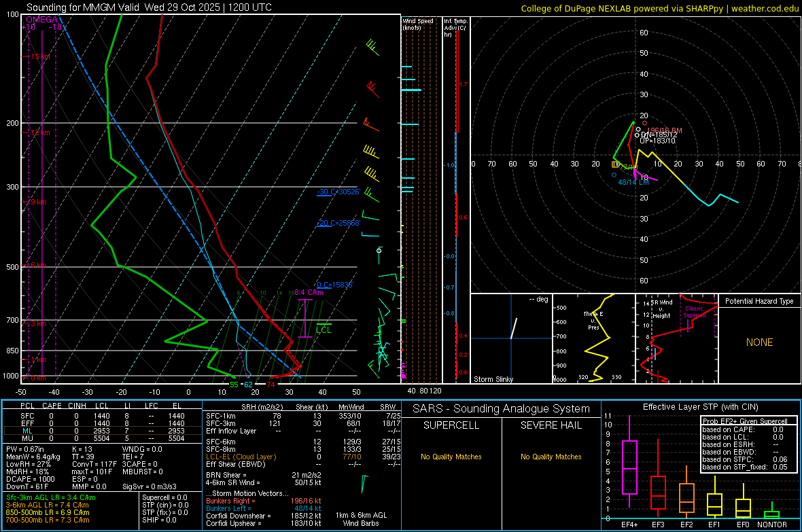Click the 12 km height marker
The image size is (802, 532).
(40, 132)
